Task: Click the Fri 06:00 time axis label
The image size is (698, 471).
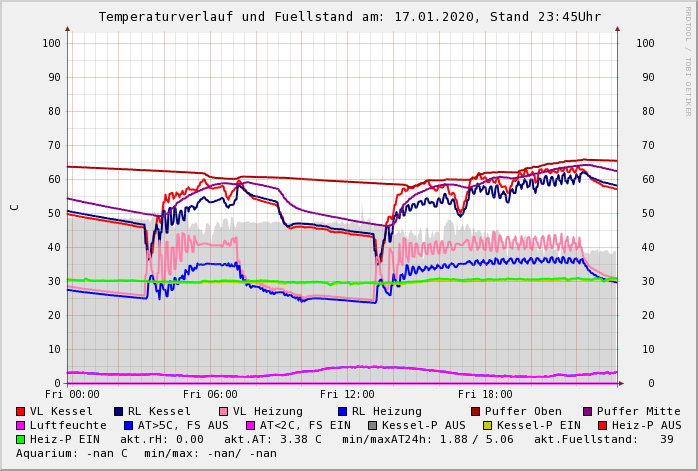Action: (210, 395)
